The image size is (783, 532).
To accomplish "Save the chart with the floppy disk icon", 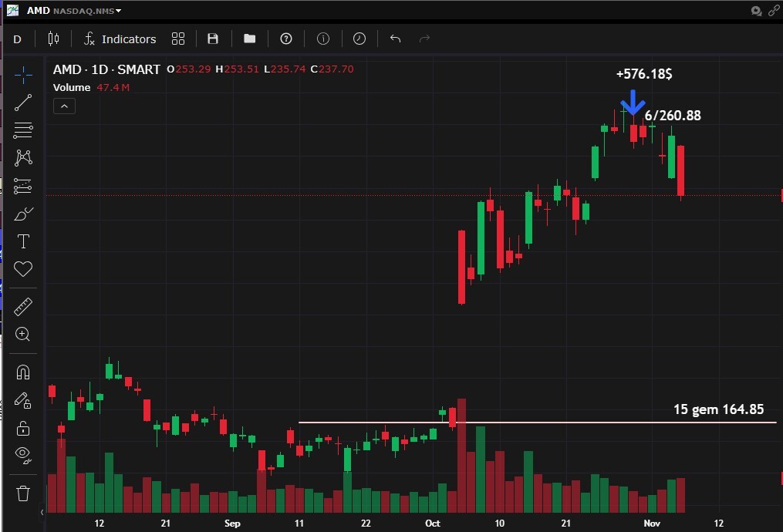I will pyautogui.click(x=213, y=39).
